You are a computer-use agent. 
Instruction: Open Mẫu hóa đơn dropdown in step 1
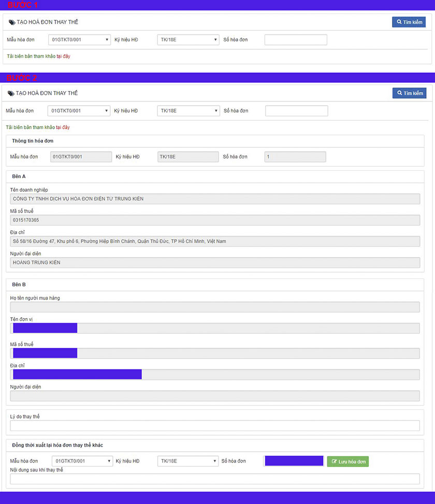click(x=79, y=40)
